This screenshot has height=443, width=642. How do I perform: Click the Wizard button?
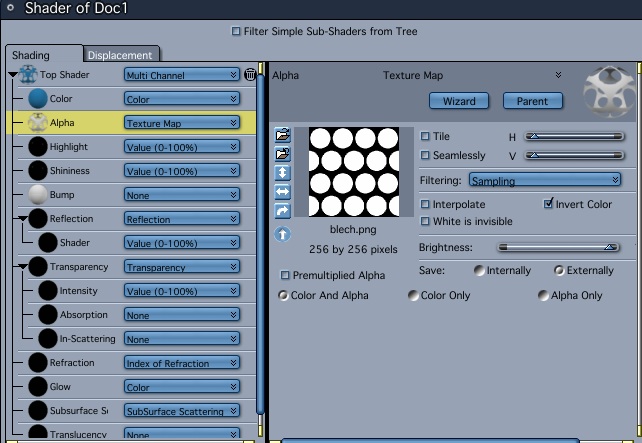click(459, 101)
